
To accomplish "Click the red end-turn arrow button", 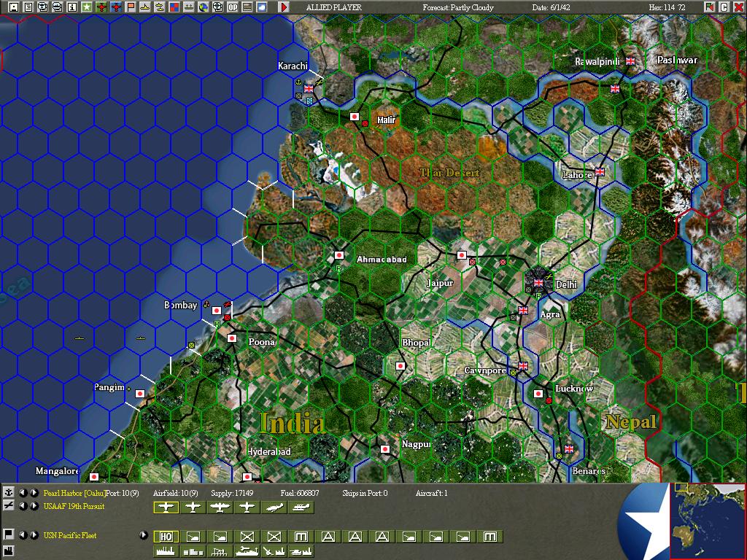I will point(284,7).
